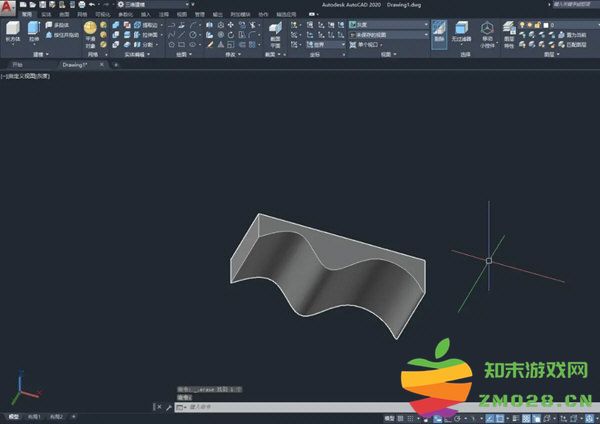Click the Move tool in Modify panel
Image resolution: width=600 pixels, height=424 pixels.
click(x=231, y=25)
